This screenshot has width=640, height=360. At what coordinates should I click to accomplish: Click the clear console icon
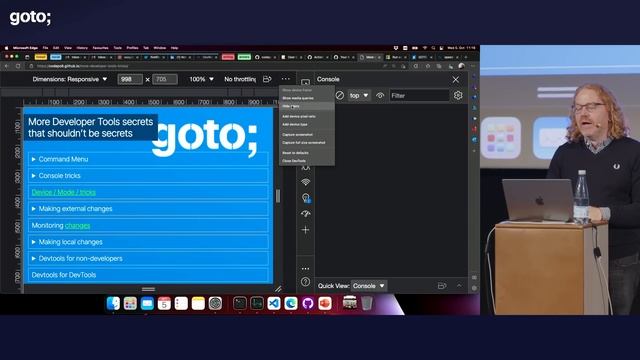click(340, 96)
